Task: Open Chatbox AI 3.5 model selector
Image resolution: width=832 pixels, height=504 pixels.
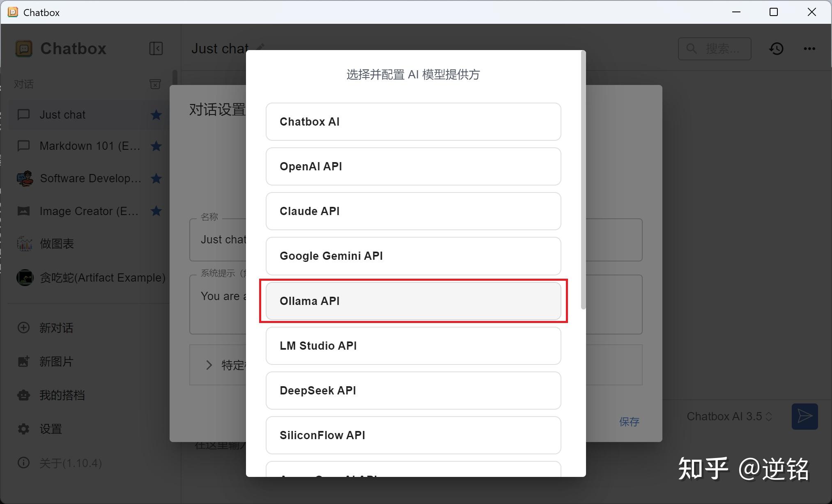Action: pos(729,417)
